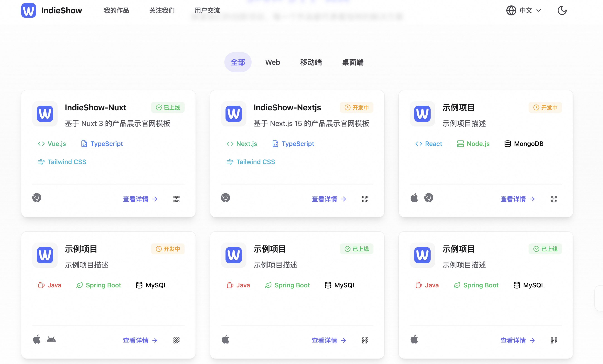Open QR code on bottom-right project card
This screenshot has height=364, width=603.
554,340
